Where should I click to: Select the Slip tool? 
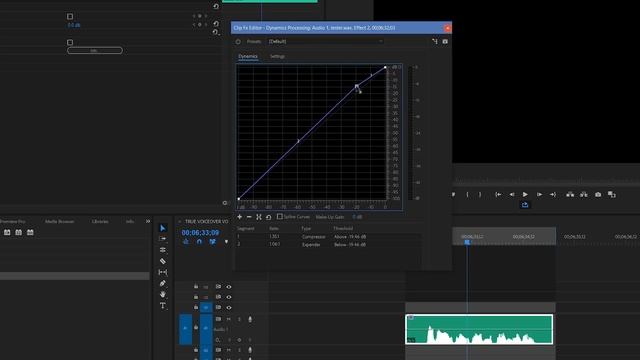pos(162,272)
